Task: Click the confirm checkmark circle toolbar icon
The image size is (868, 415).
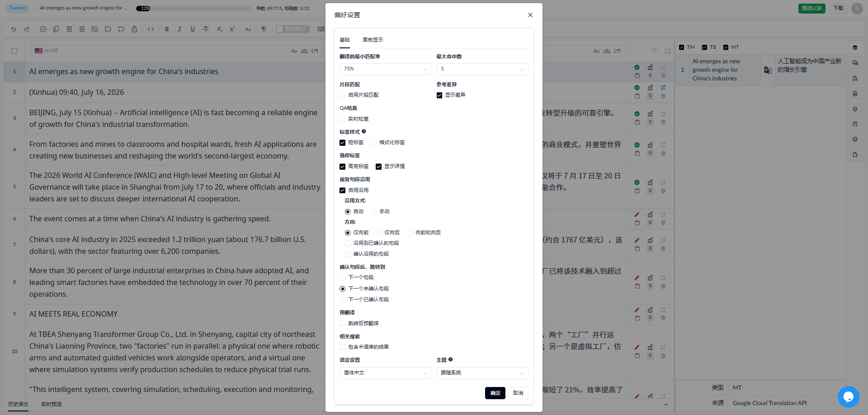Action: coord(43,29)
